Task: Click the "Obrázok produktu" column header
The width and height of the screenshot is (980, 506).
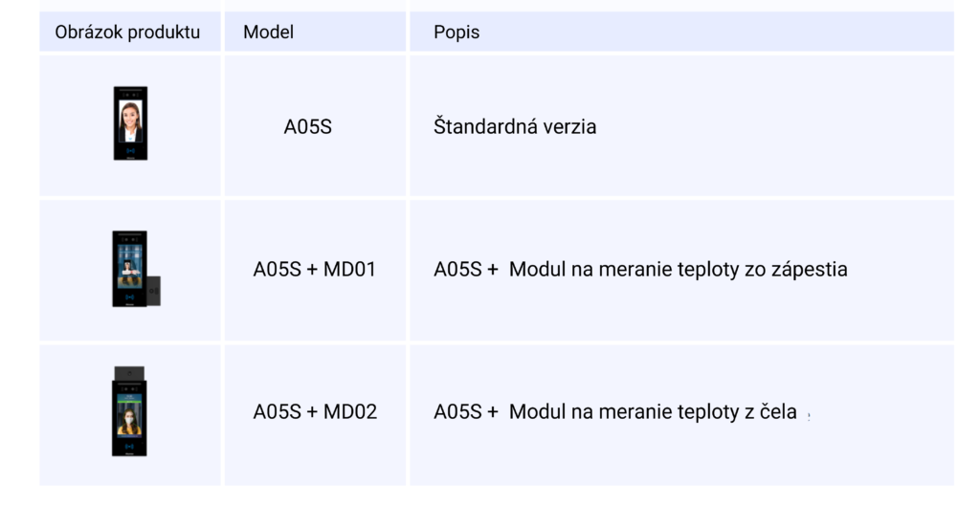Action: pyautogui.click(x=127, y=32)
